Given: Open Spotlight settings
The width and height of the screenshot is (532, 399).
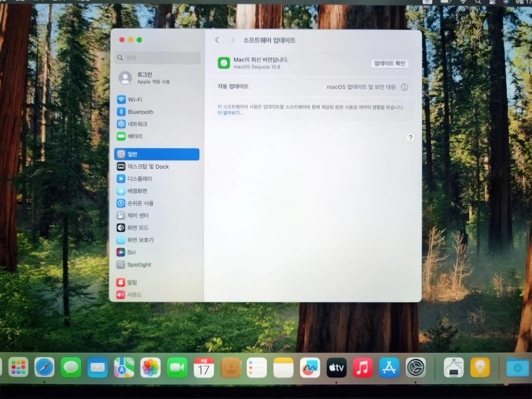Looking at the screenshot, I should pos(157,264).
